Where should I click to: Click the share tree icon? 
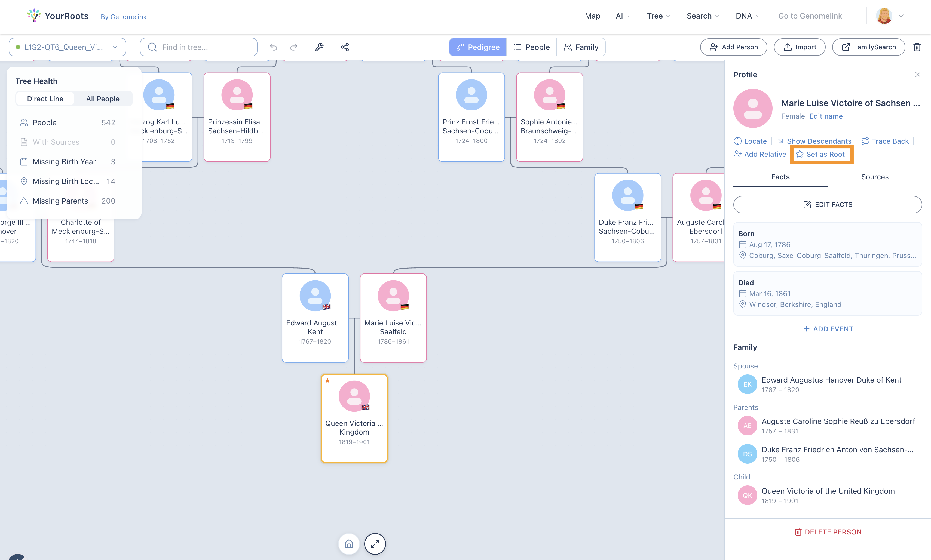tap(345, 47)
